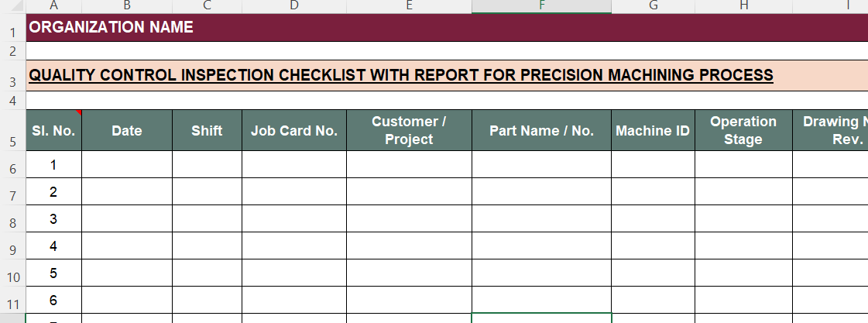Select the Date header cell
The height and width of the screenshot is (323, 868).
coord(127,131)
